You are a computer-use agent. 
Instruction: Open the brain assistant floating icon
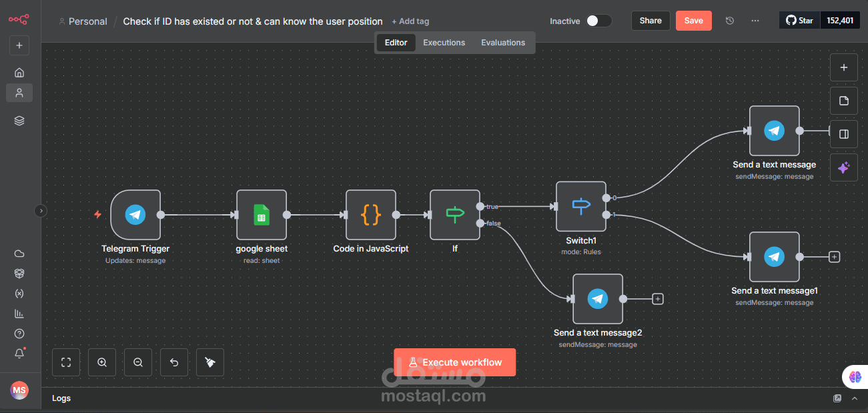[x=855, y=377]
